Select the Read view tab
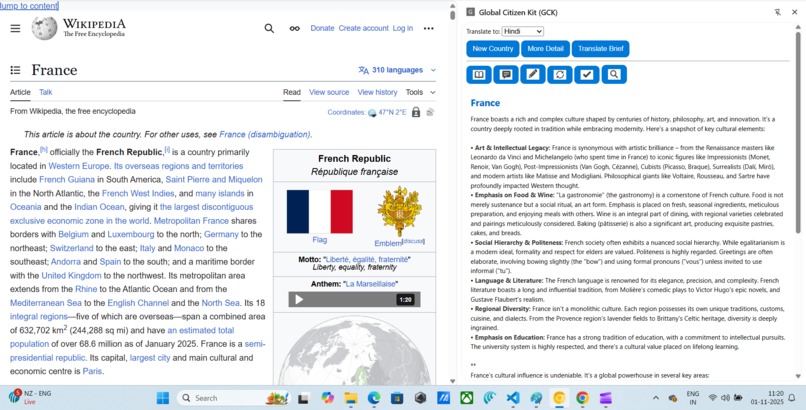Image resolution: width=806 pixels, height=410 pixels. click(x=291, y=92)
